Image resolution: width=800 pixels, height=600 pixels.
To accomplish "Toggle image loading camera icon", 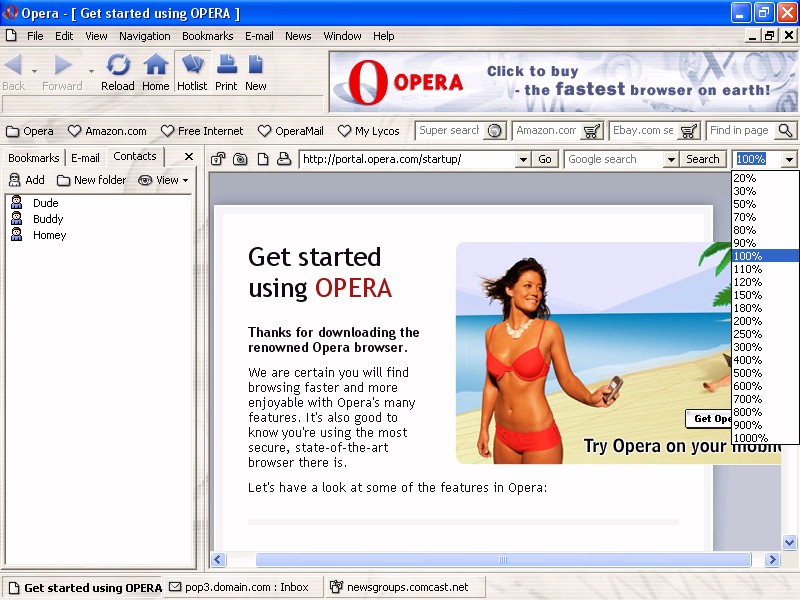I will pos(240,159).
